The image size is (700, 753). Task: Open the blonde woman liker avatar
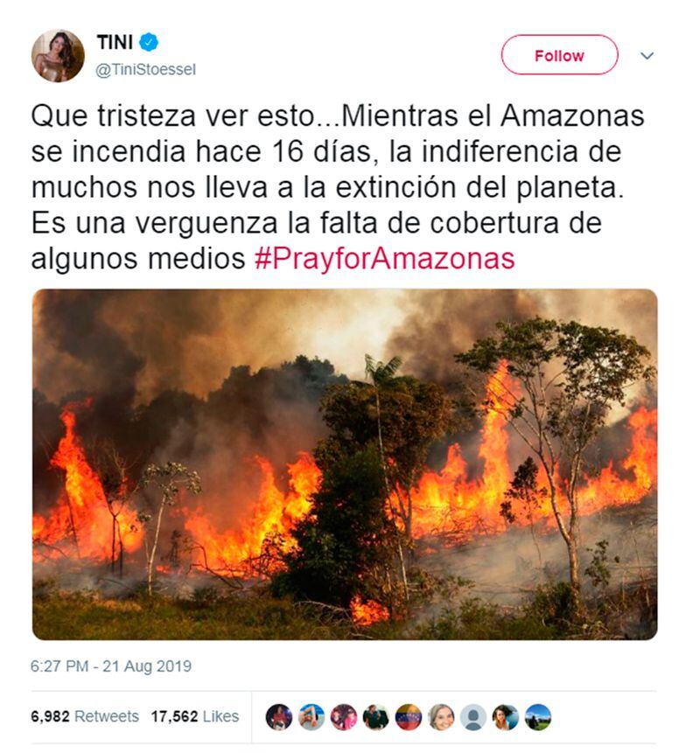(441, 717)
